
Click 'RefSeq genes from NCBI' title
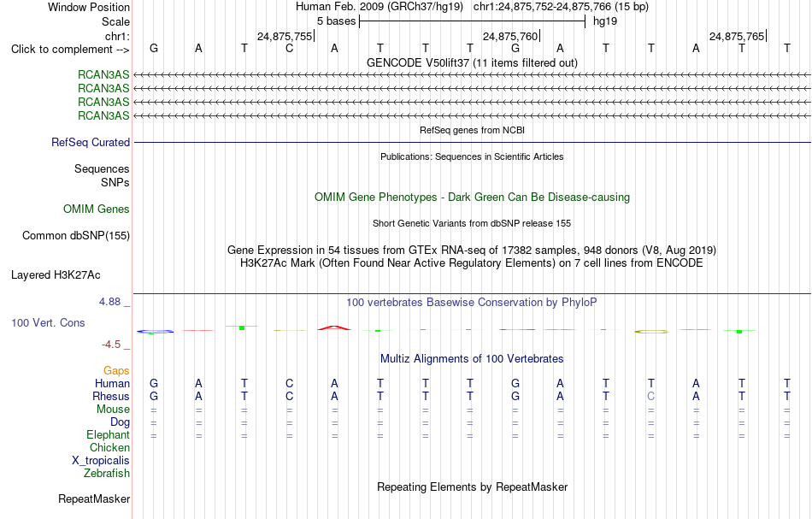pos(472,130)
